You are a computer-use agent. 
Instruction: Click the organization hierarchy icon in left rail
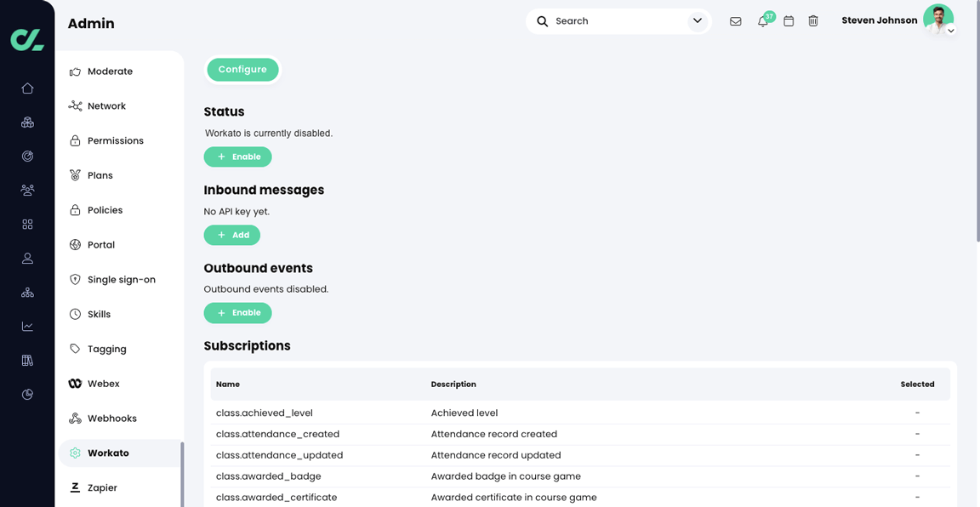pos(27,293)
